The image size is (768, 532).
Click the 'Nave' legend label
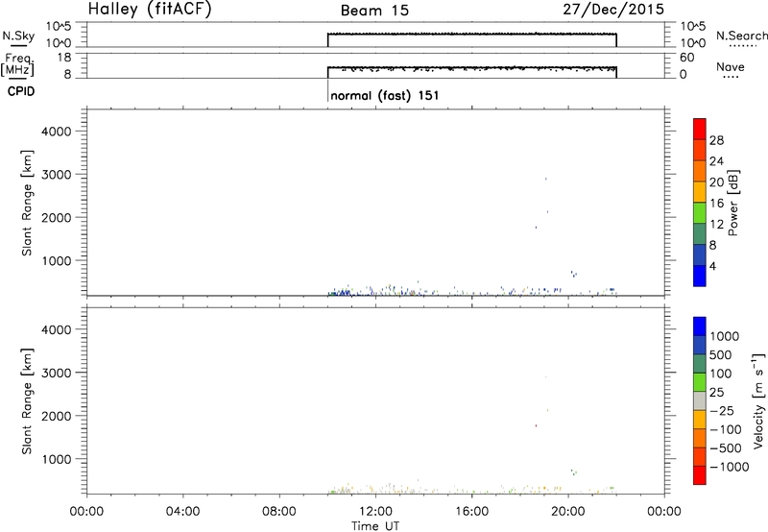coord(730,67)
